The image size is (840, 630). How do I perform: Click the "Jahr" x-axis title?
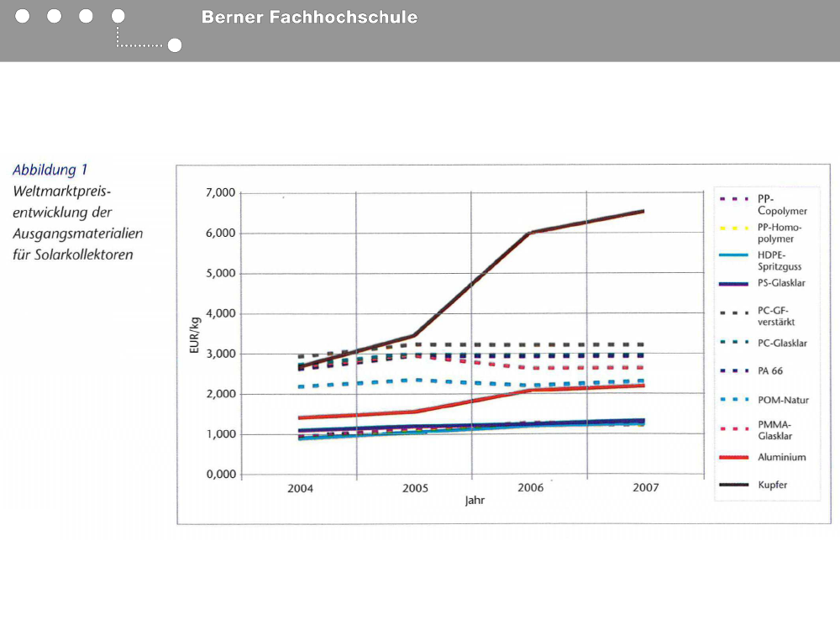(x=475, y=501)
